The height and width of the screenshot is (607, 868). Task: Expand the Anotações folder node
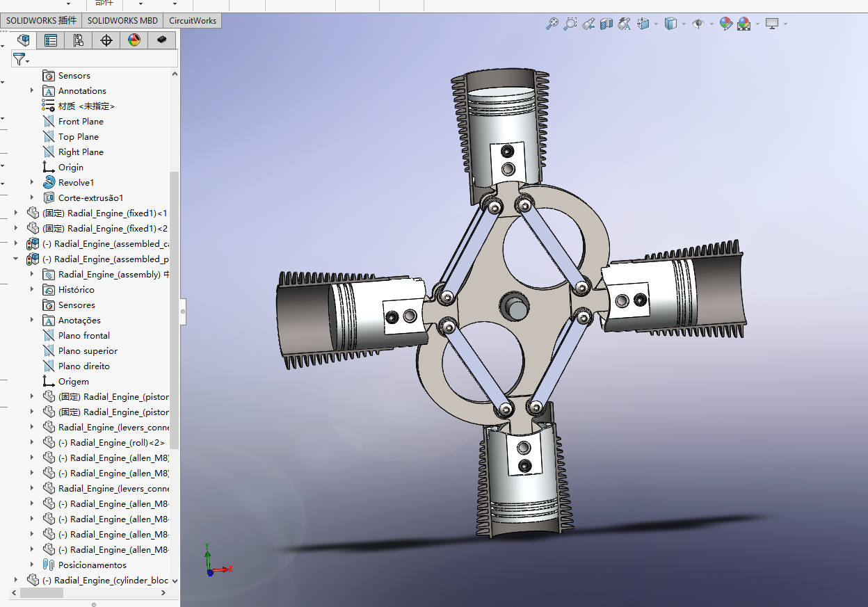[x=31, y=320]
